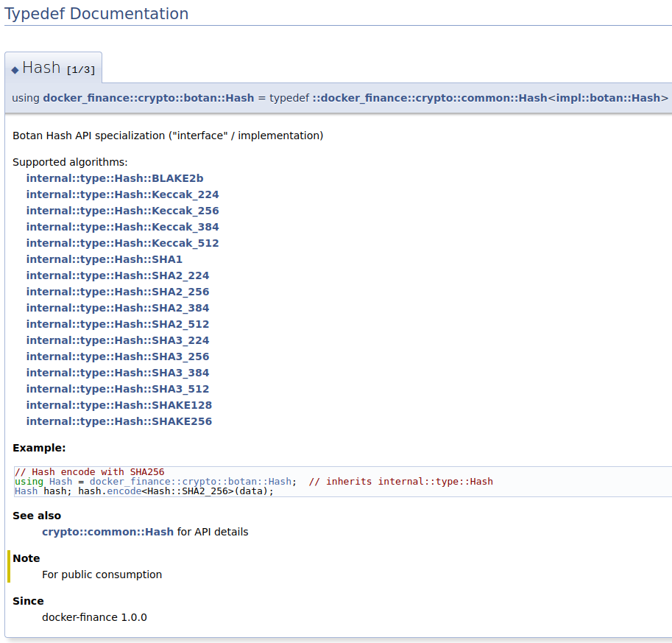Open crypto::common::Hash under See also

point(107,532)
